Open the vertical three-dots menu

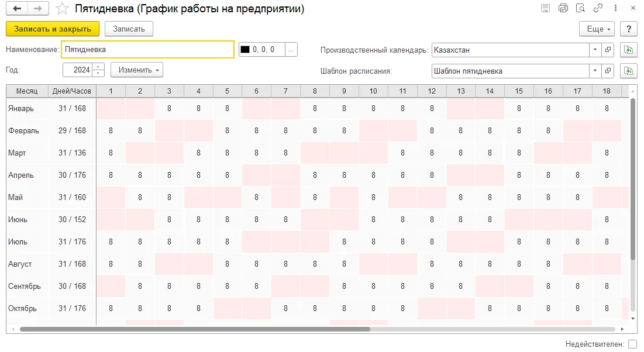(x=615, y=8)
